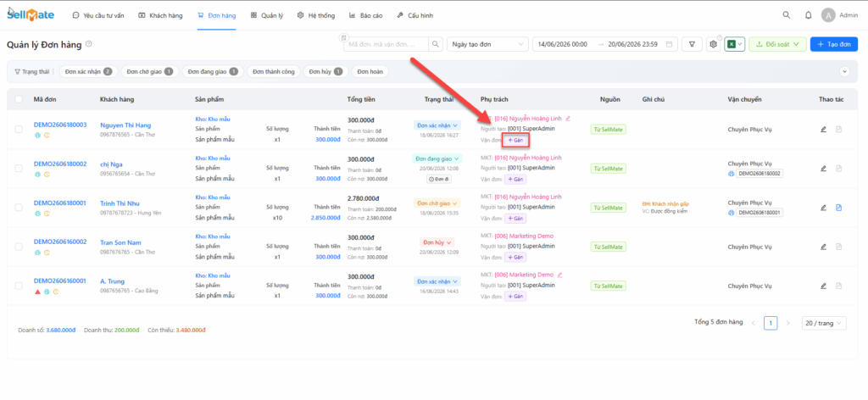The image size is (868, 400).
Task: Open the Đơn xác nhận status dropdown for Nguyen Thi Hang
Action: coord(437,125)
